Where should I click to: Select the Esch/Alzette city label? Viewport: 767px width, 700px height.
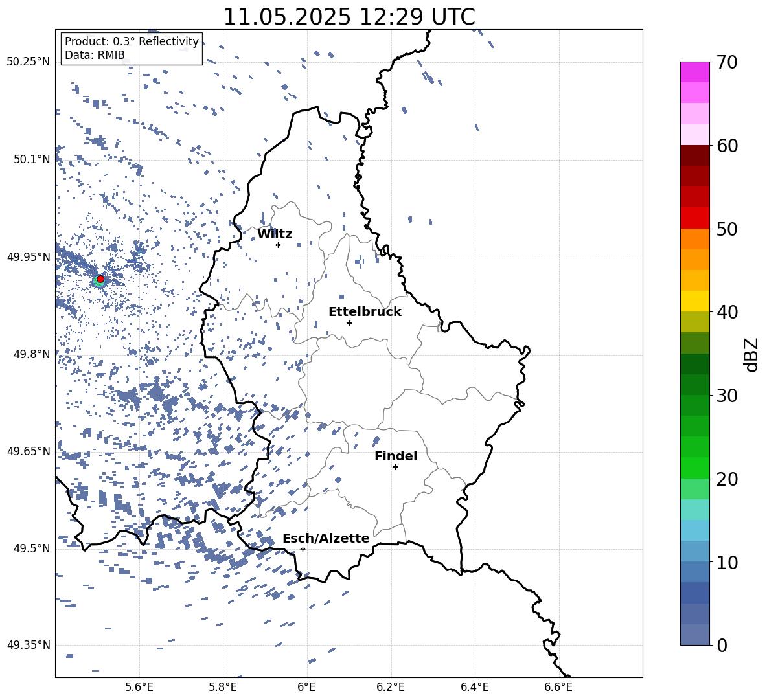coord(326,538)
